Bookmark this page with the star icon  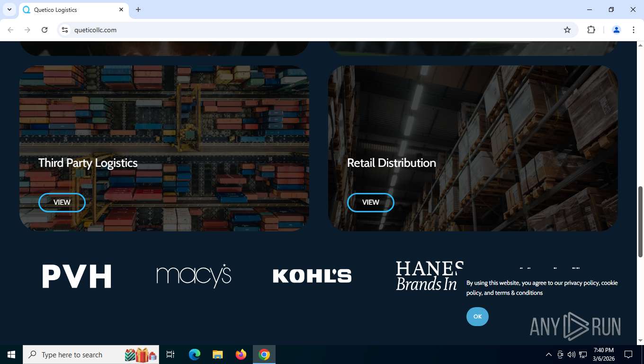click(x=567, y=30)
